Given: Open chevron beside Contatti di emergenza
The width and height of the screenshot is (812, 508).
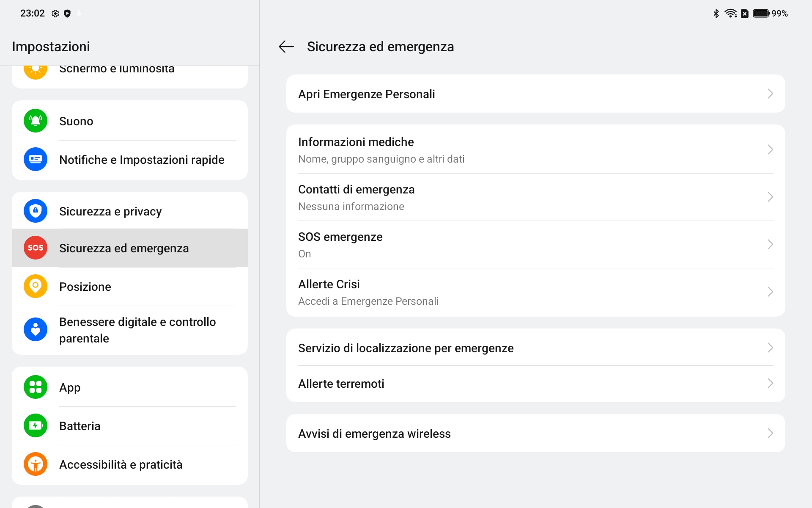Looking at the screenshot, I should [770, 197].
